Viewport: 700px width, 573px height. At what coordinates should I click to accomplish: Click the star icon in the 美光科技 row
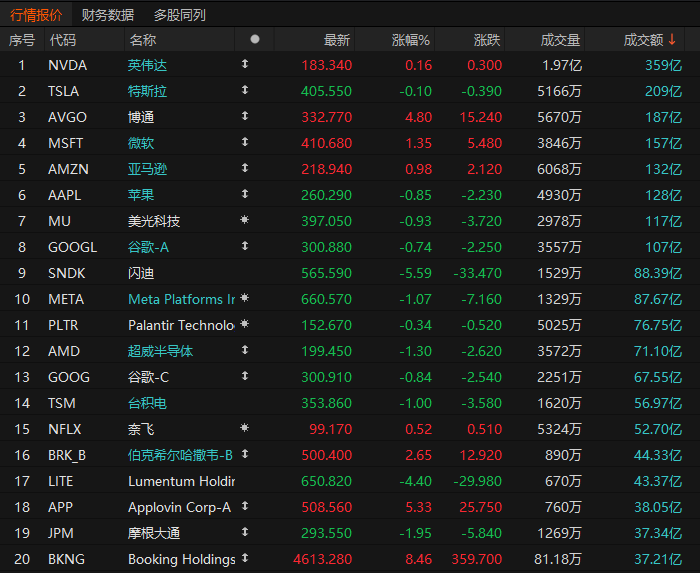coord(244,220)
